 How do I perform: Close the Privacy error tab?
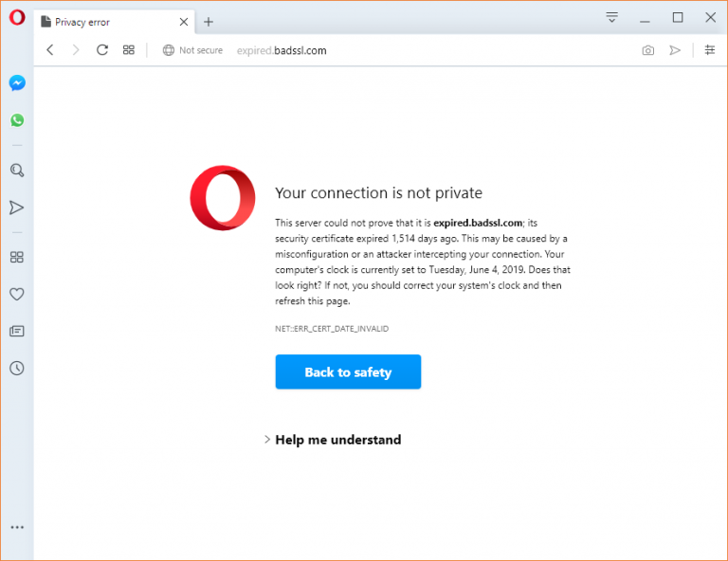tap(184, 22)
